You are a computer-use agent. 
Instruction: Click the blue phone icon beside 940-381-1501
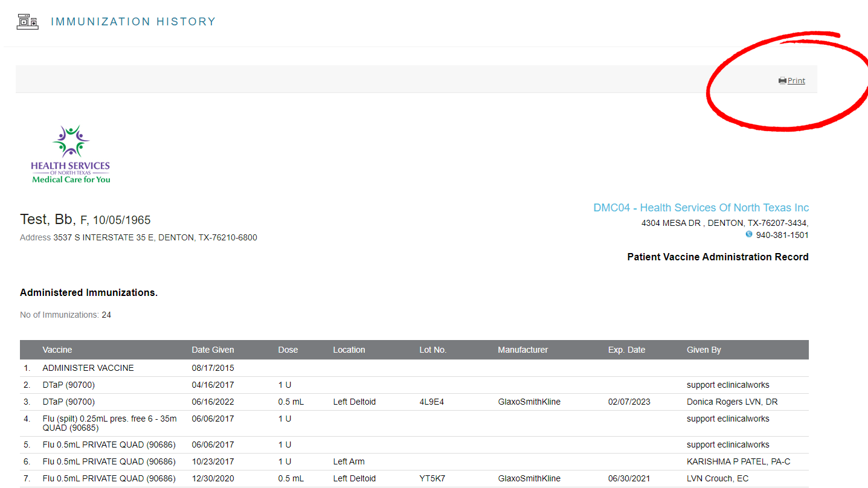click(748, 234)
